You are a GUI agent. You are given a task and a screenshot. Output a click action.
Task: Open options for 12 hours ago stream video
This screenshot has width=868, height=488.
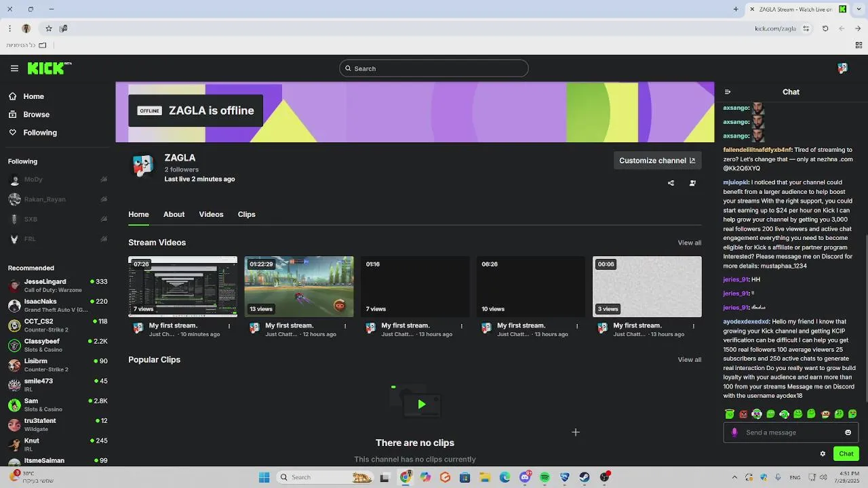(x=345, y=326)
